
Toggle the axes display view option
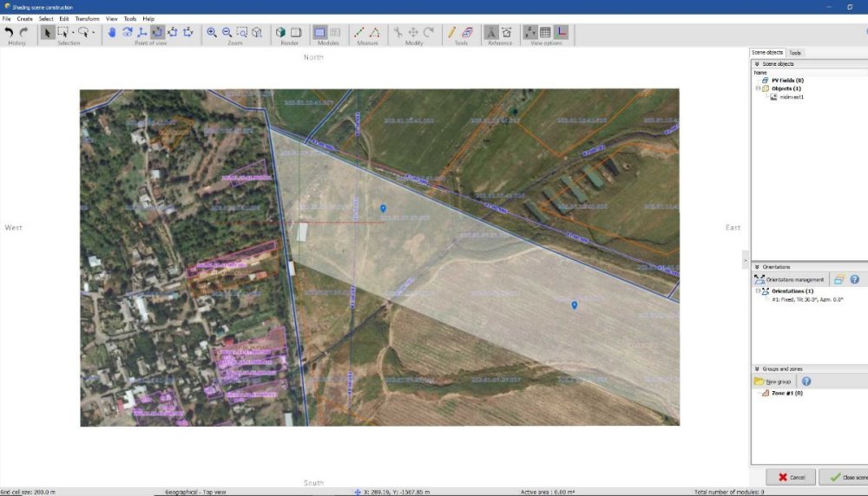[561, 32]
